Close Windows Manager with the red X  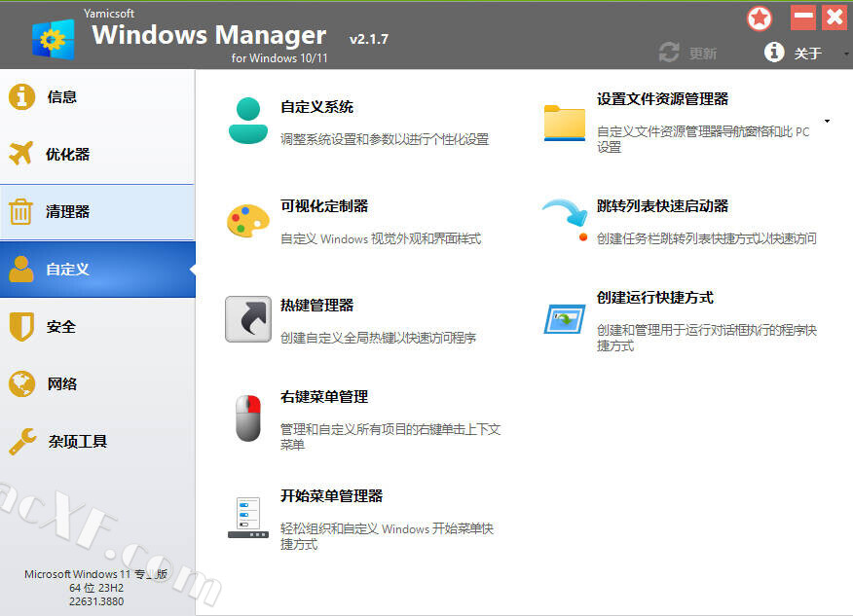(x=834, y=18)
